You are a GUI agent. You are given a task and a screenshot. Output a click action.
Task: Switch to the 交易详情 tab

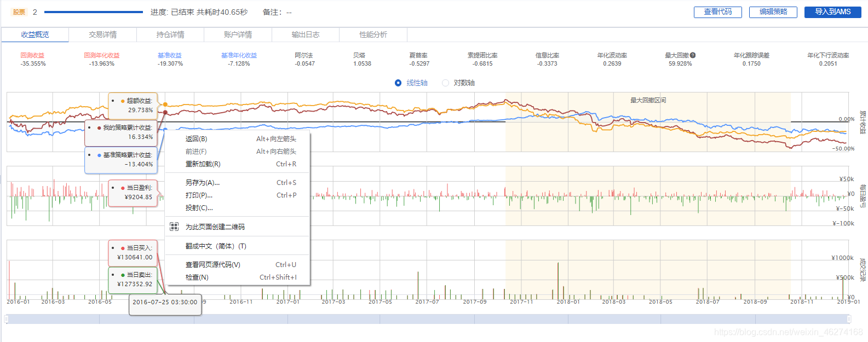point(102,34)
